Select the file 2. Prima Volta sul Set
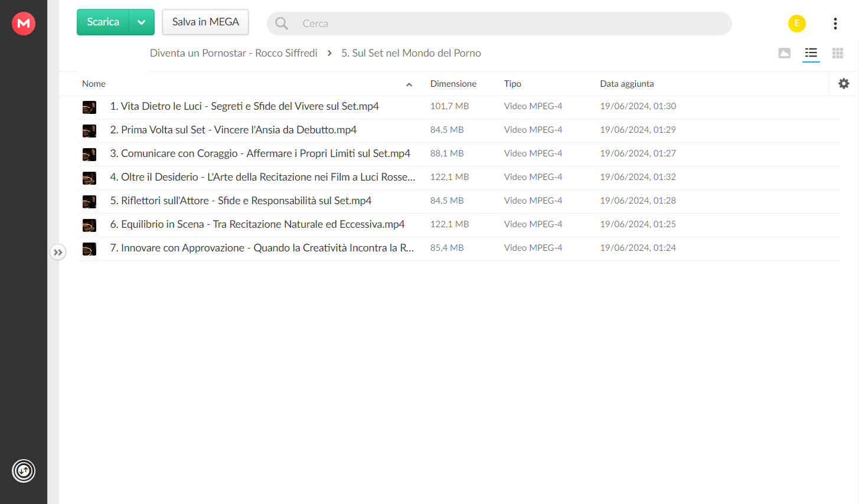Screen dimensions: 859x504 pos(459,130)
